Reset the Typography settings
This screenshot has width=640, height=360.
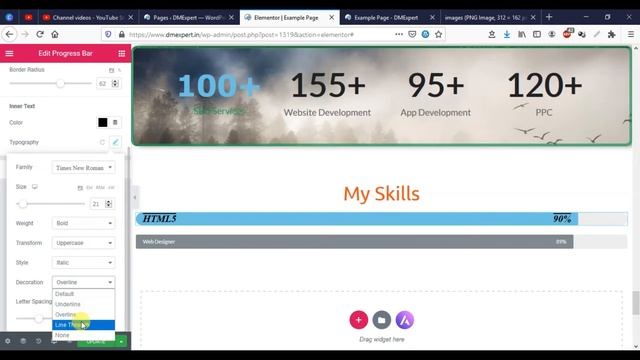102,142
